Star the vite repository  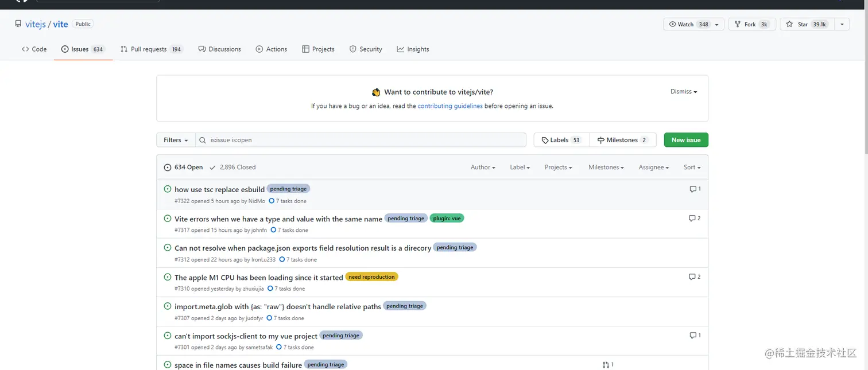coord(806,24)
